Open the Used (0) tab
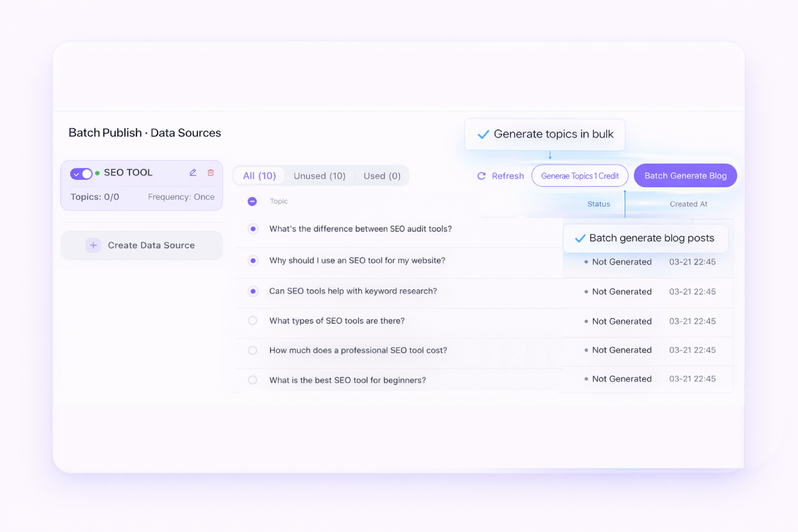Image resolution: width=798 pixels, height=532 pixels. pyautogui.click(x=382, y=176)
